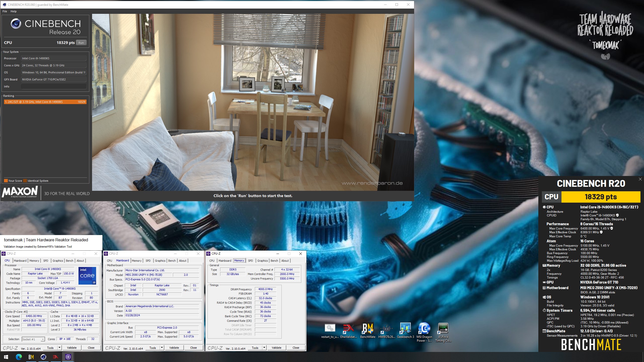The height and width of the screenshot is (362, 644).
Task: Click Validate in the CPU-Z CPU window
Action: coord(72,348)
